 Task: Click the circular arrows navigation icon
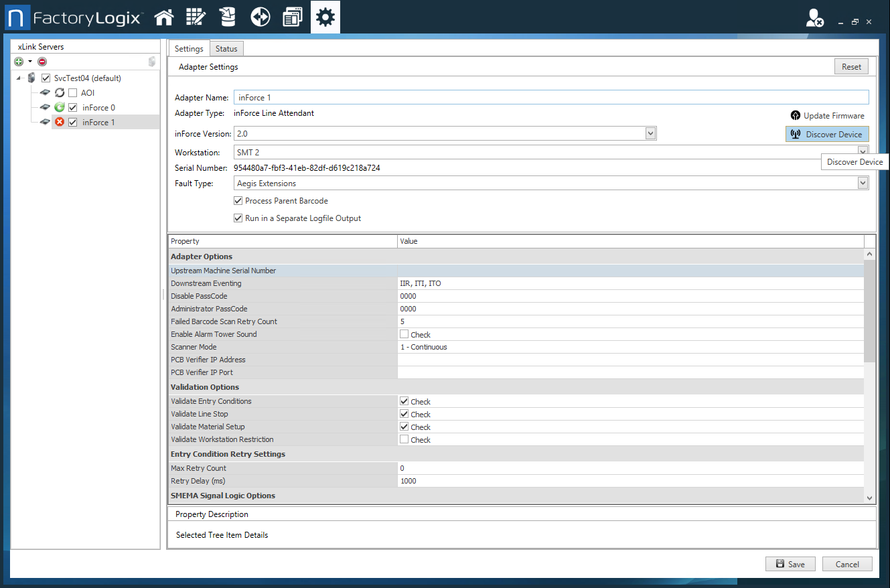(260, 16)
